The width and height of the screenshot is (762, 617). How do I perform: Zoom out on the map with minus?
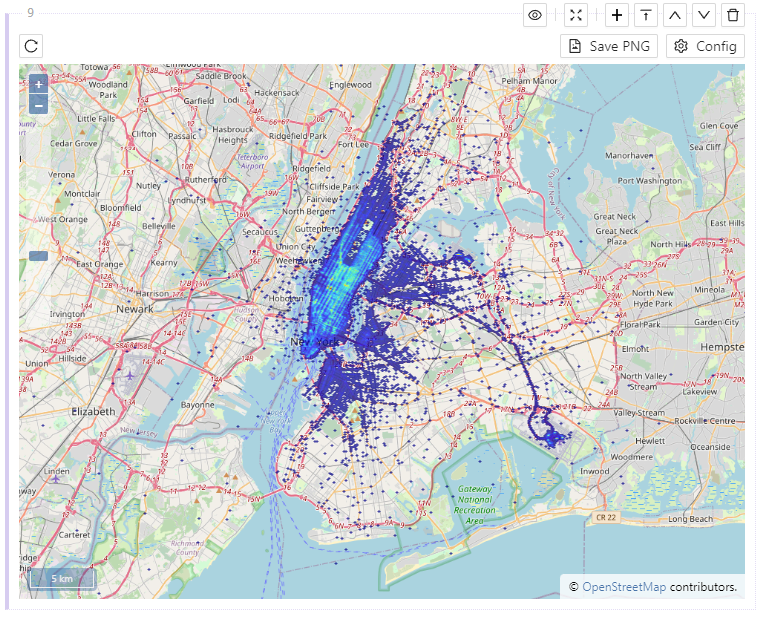(x=38, y=104)
